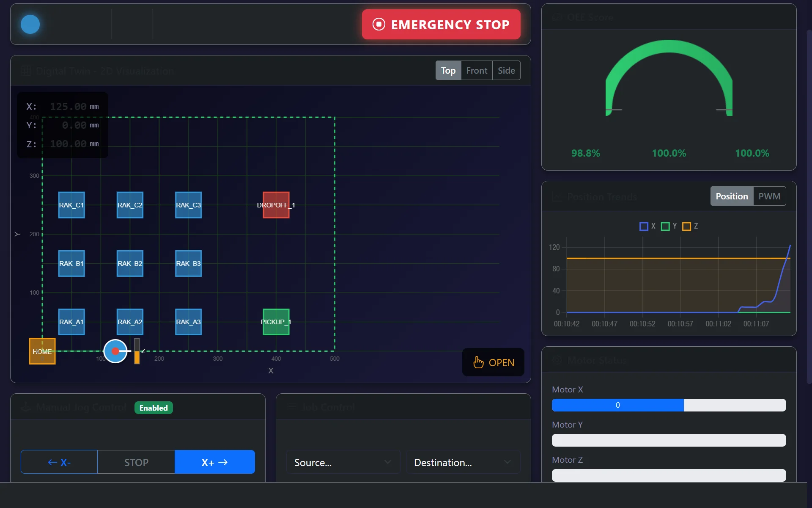Click the orange HOME position marker

(42, 351)
